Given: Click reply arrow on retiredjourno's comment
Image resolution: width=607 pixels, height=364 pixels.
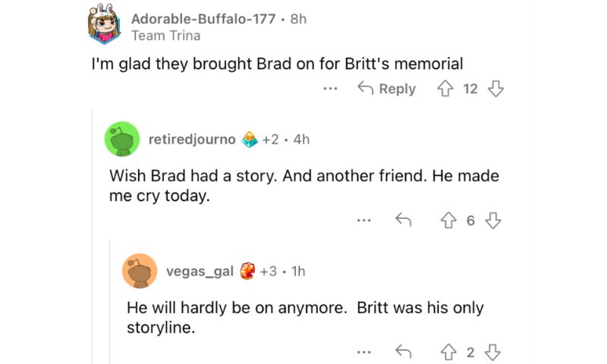Looking at the screenshot, I should pos(403,221).
